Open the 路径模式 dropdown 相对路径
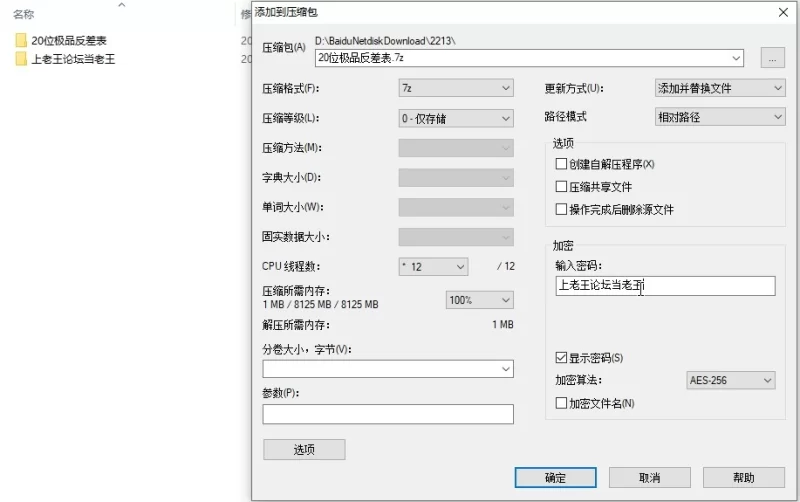Image resolution: width=800 pixels, height=502 pixels. [719, 117]
